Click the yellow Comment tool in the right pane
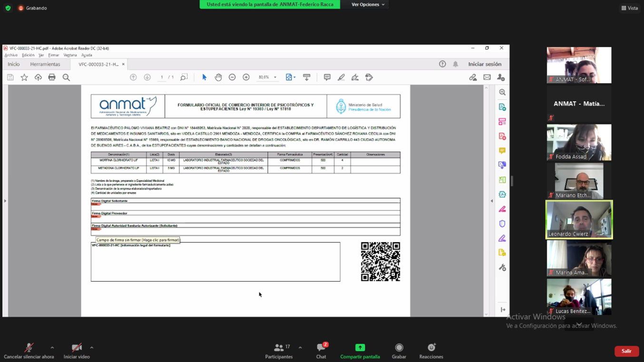644x362 pixels. tap(502, 151)
